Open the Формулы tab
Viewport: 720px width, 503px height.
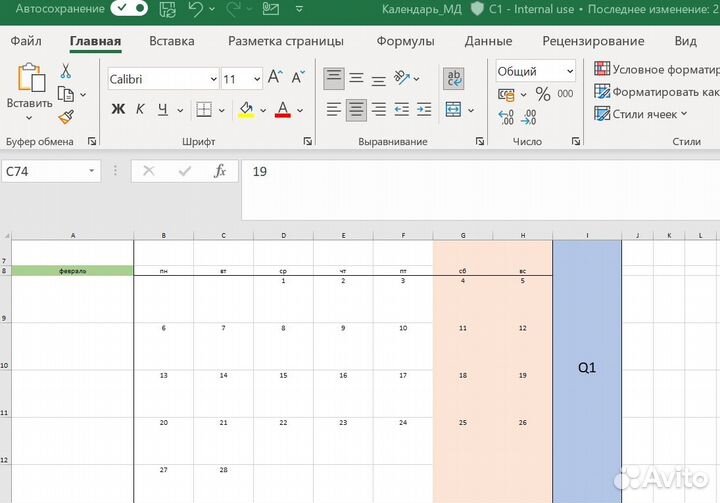click(x=405, y=41)
